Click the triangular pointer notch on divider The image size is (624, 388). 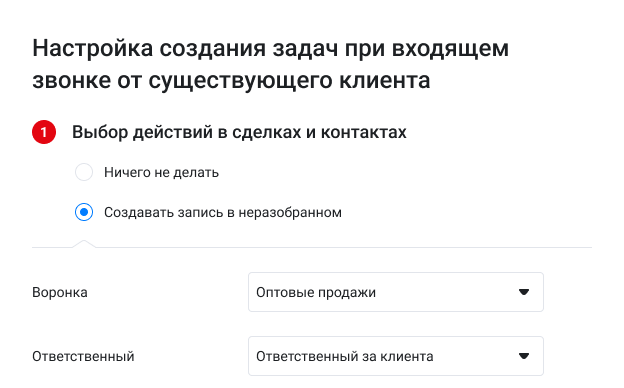tap(84, 244)
